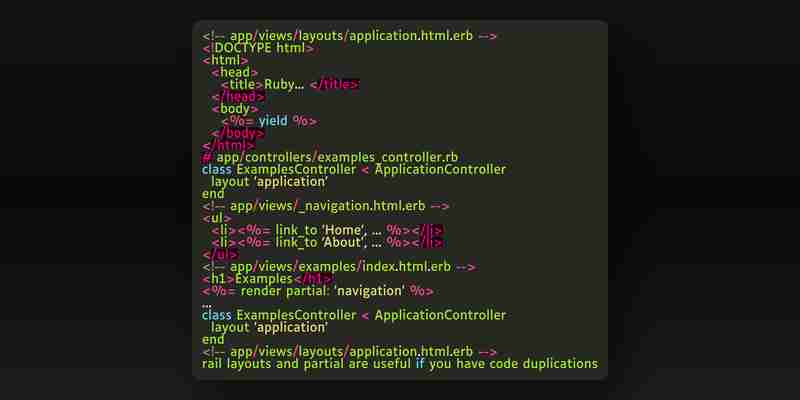Click the '<!DOCTYPE html>' line
Screen dimensions: 800x400
click(258, 48)
